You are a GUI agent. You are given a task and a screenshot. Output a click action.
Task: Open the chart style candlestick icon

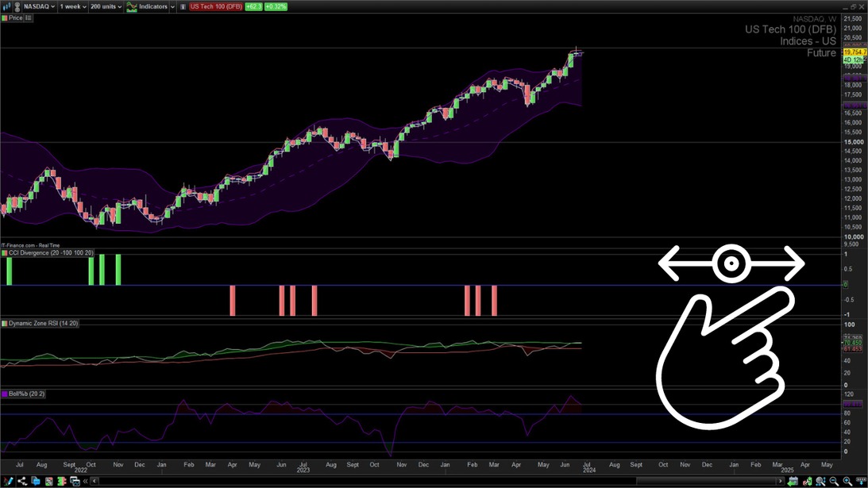click(6, 6)
